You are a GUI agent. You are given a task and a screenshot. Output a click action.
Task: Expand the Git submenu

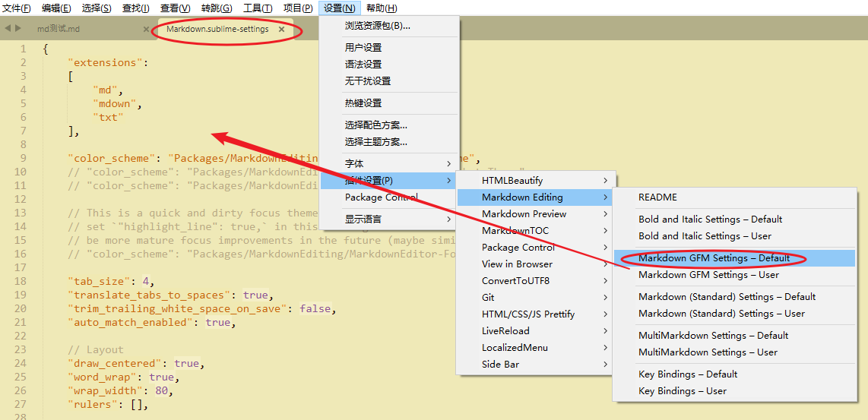[x=534, y=297]
